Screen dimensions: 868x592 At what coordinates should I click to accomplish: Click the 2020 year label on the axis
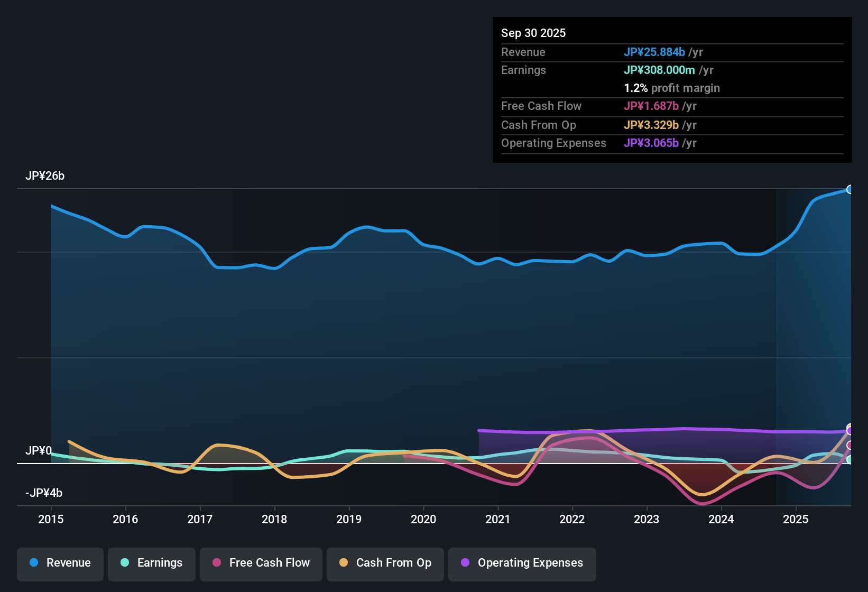coord(423,520)
